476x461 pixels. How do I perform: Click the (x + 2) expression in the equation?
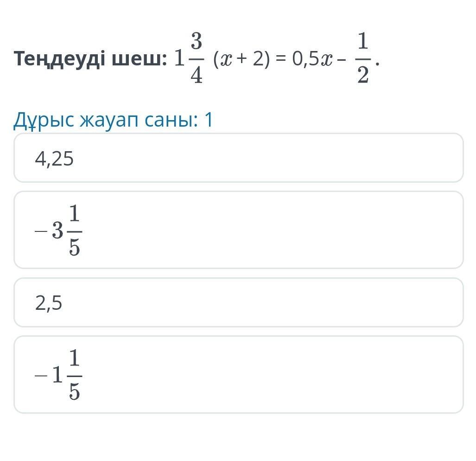click(x=241, y=59)
